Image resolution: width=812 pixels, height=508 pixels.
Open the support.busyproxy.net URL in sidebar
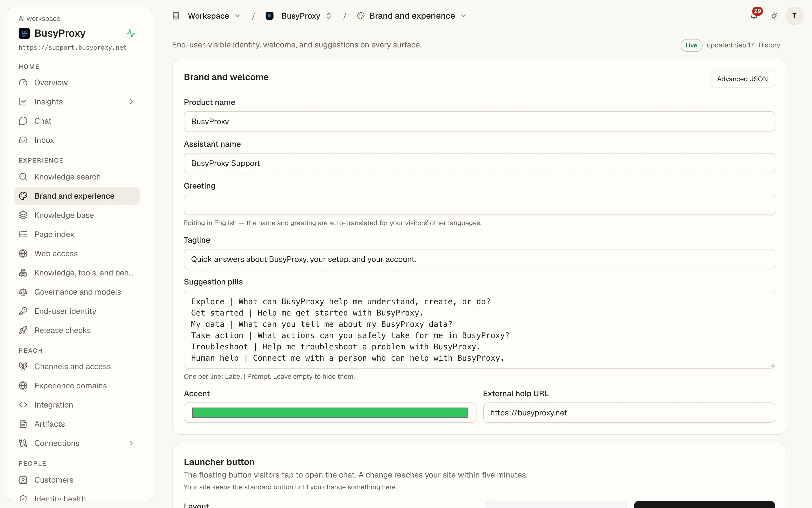pyautogui.click(x=72, y=47)
